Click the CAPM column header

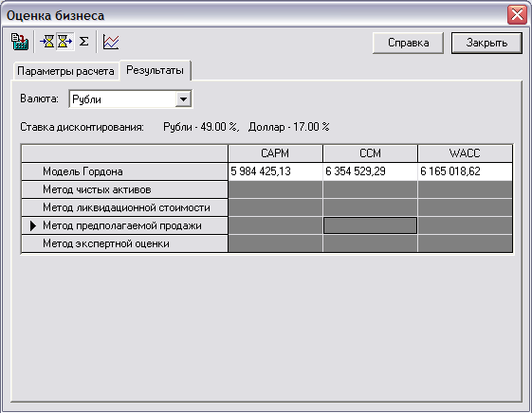coord(275,153)
